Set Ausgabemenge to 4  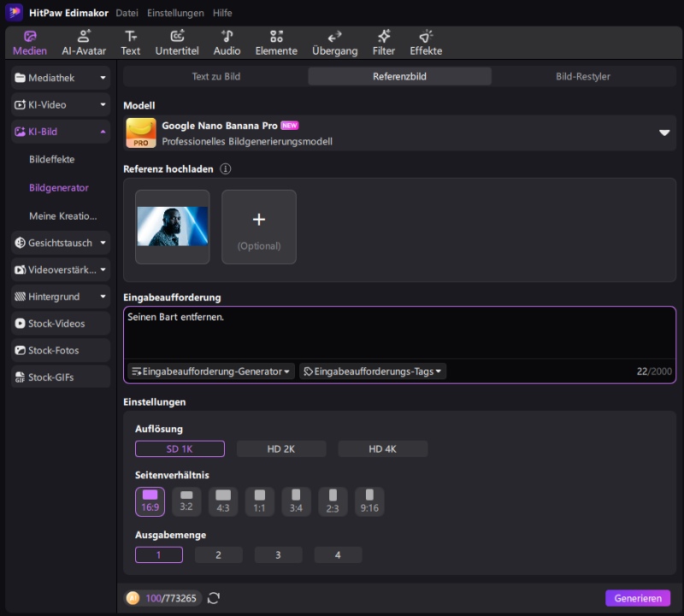(338, 555)
